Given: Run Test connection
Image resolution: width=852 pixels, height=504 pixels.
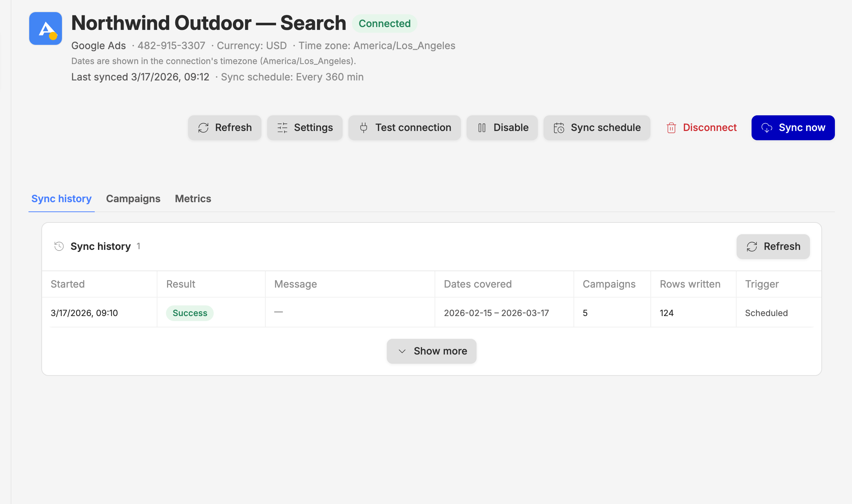Looking at the screenshot, I should [405, 127].
